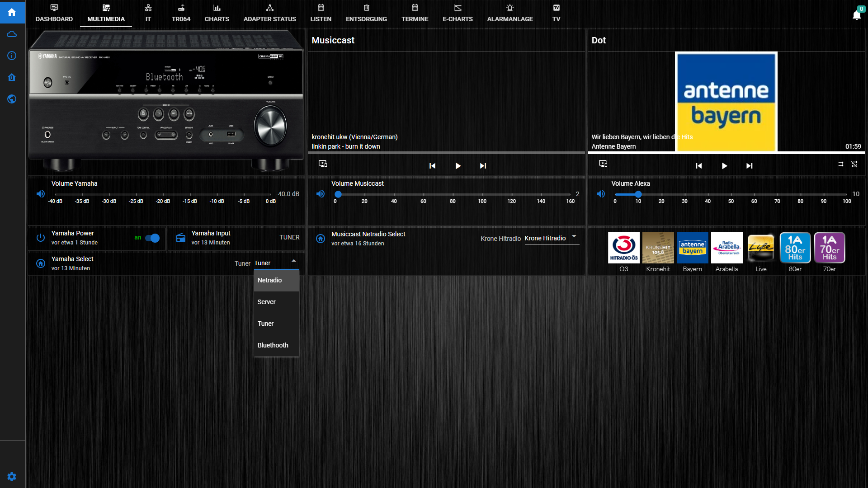Click the Musiccast card title
The image size is (868, 488).
click(x=333, y=40)
